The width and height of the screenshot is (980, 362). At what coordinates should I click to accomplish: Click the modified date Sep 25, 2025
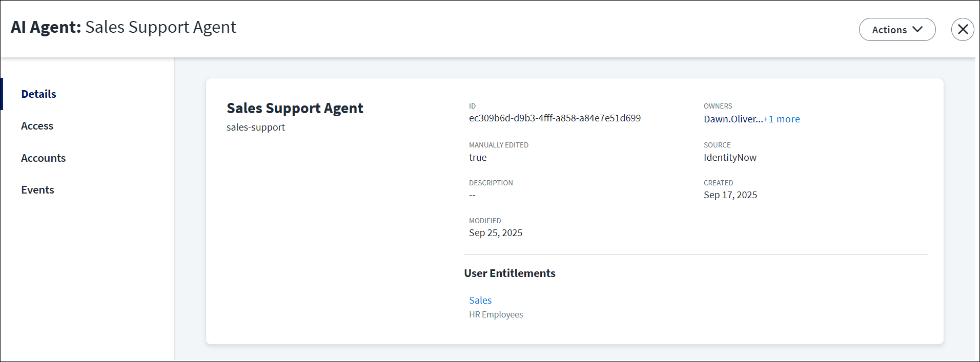tap(496, 233)
